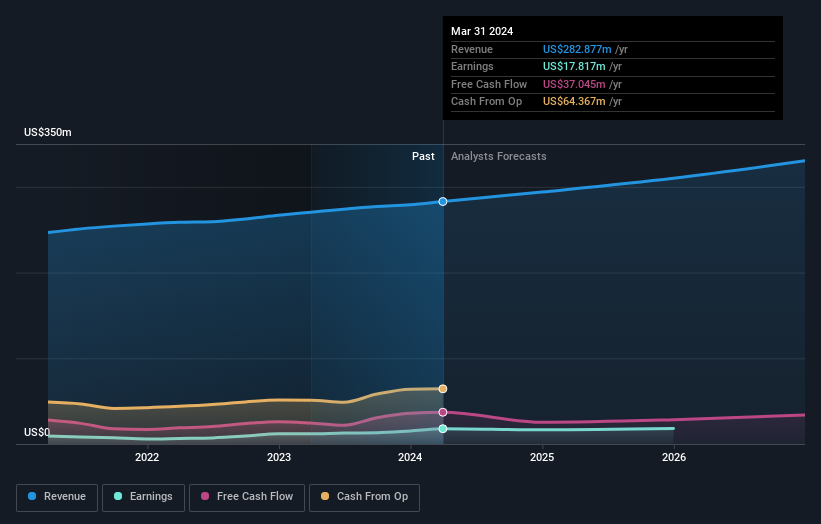Select the 2022 x-axis label
Screen dimensions: 821x524
pyautogui.click(x=147, y=457)
